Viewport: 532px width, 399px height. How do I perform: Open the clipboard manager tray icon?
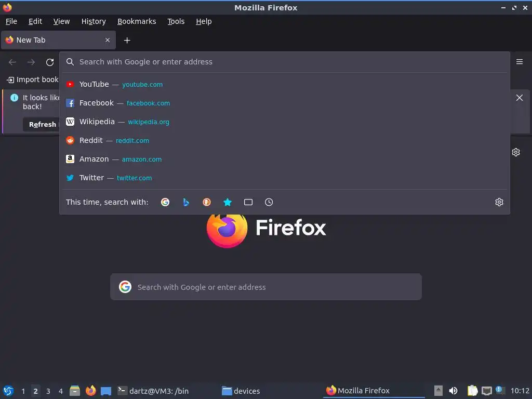pyautogui.click(x=472, y=391)
